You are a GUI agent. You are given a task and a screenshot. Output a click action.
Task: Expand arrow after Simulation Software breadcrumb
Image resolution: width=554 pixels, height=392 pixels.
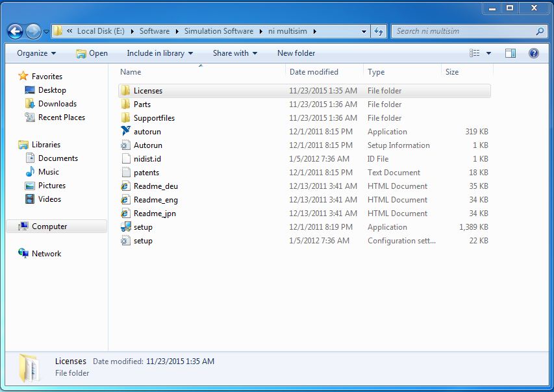click(260, 31)
